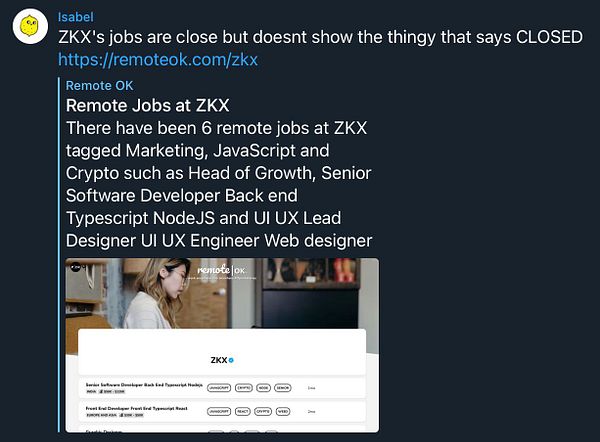Screen dimensions: 600x442
Task: Select the Senior Software Developer job row
Action: click(x=222, y=388)
